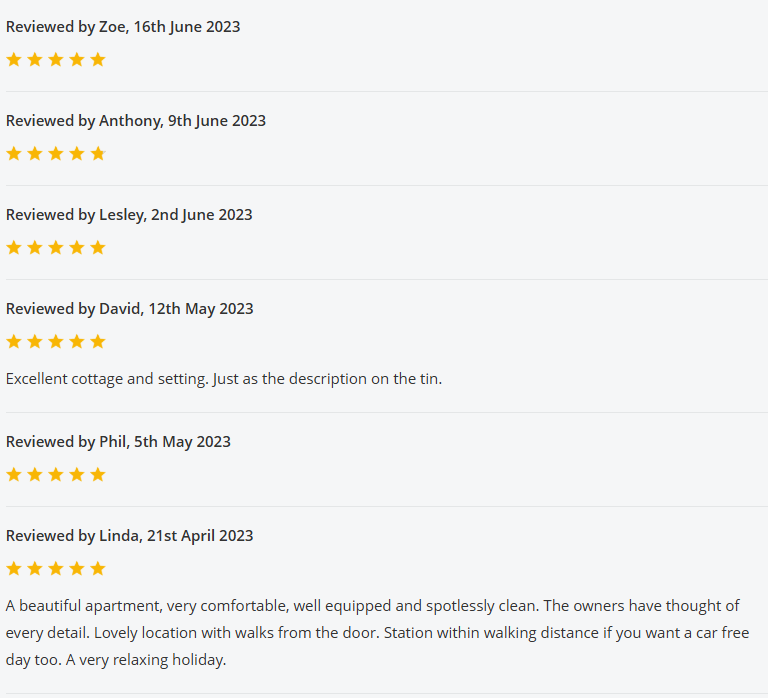Screen dimensions: 768x698
Task: Click the first star in Zoe's rating
Action: (14, 60)
